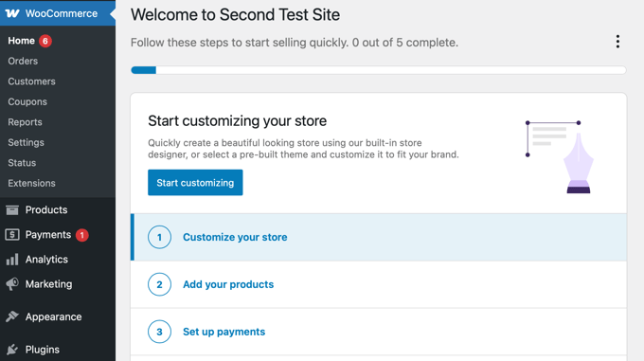Open WooCommerce Settings
Image resolution: width=644 pixels, height=361 pixels.
[26, 142]
